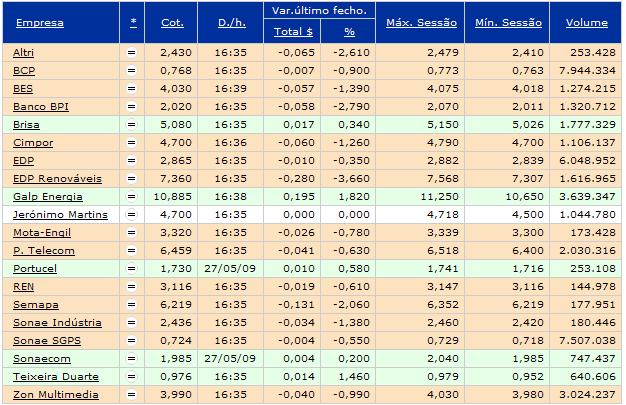Click the equals icon in Galp Energia row

pyautogui.click(x=131, y=197)
